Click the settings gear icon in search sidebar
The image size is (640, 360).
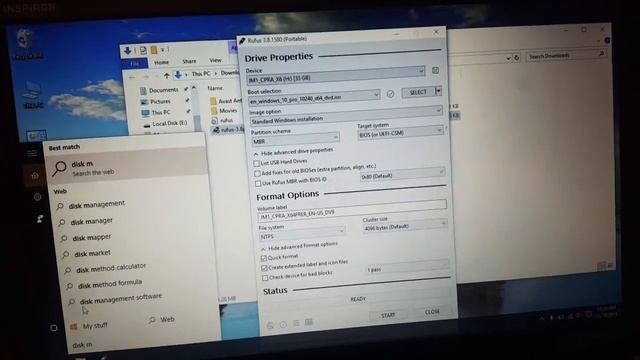(38, 198)
